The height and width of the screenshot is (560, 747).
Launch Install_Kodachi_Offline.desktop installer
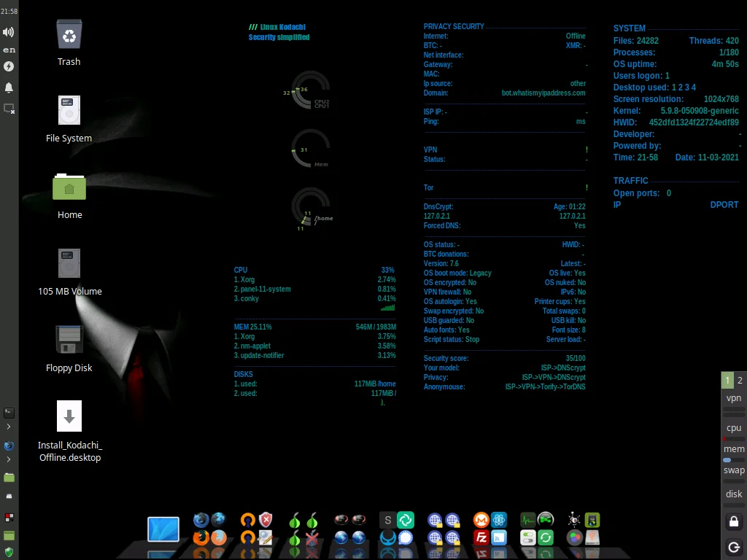(x=69, y=416)
